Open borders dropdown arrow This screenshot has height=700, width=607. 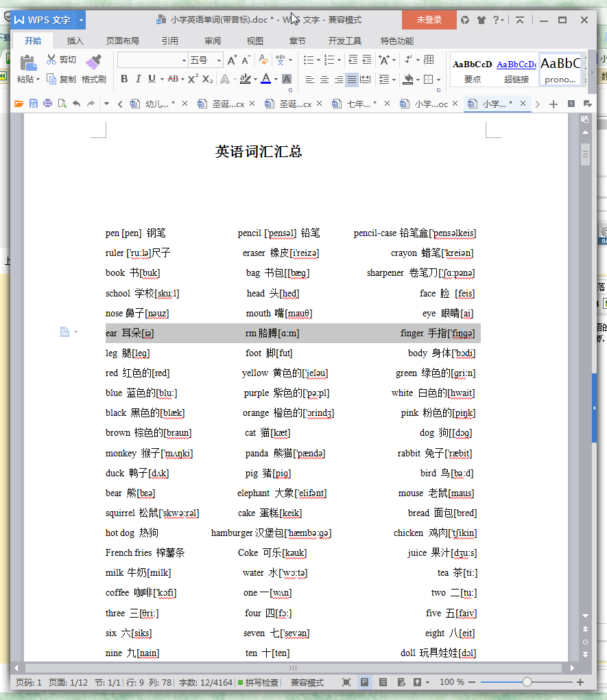(438, 80)
